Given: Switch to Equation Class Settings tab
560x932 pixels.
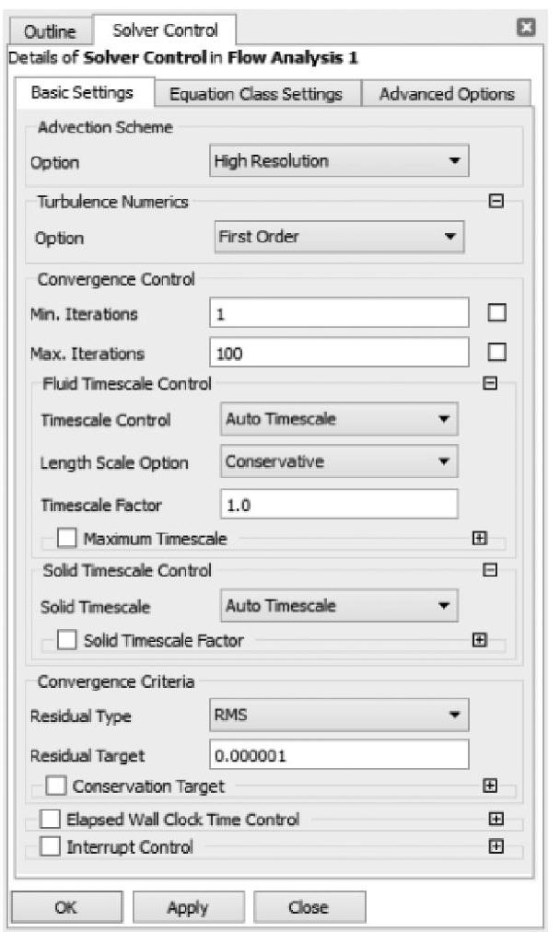Looking at the screenshot, I should click(x=256, y=94).
